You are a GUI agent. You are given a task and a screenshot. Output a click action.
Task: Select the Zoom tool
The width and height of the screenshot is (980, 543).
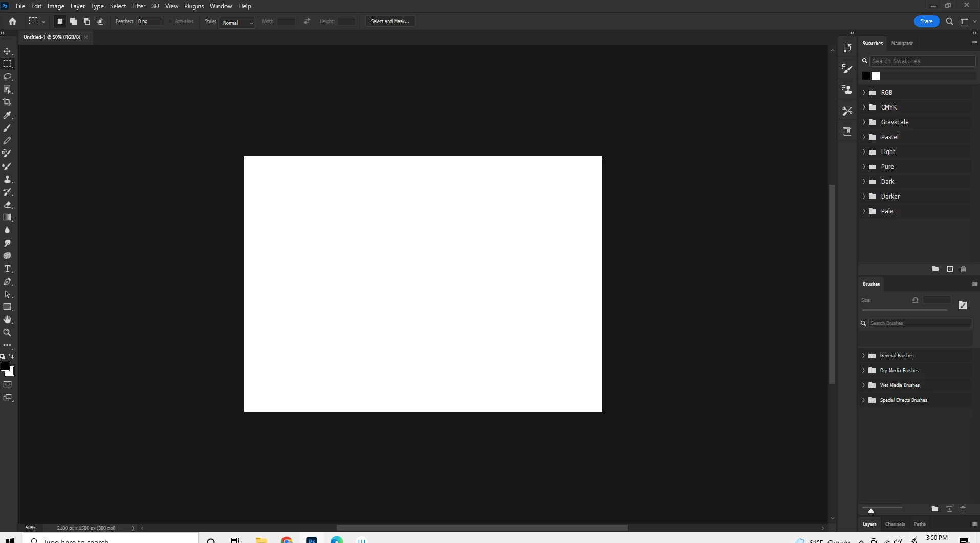point(7,333)
